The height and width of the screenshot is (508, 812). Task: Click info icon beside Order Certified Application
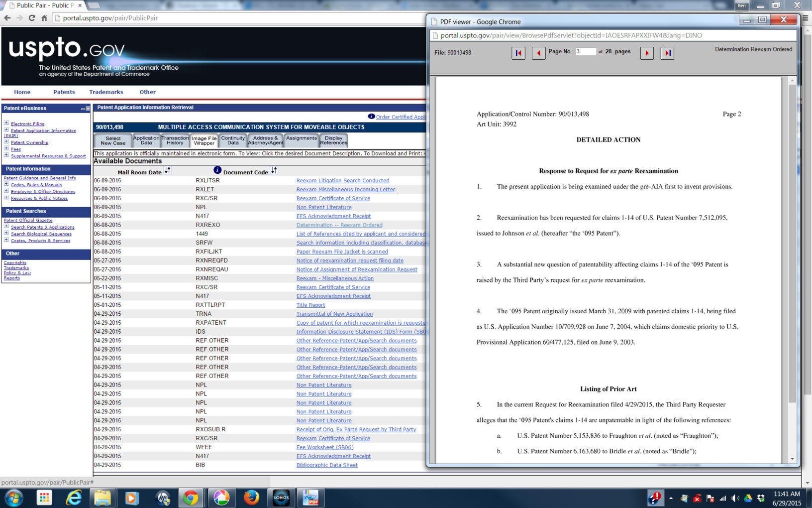[x=371, y=117]
